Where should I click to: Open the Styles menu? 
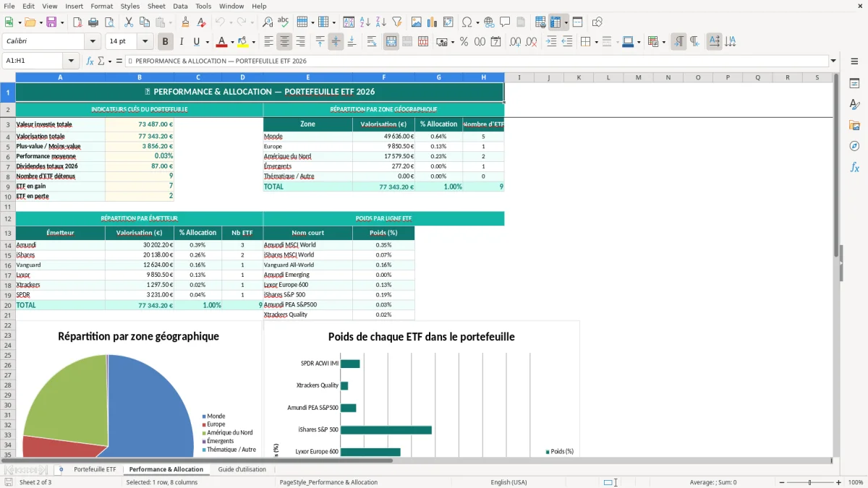coord(130,6)
